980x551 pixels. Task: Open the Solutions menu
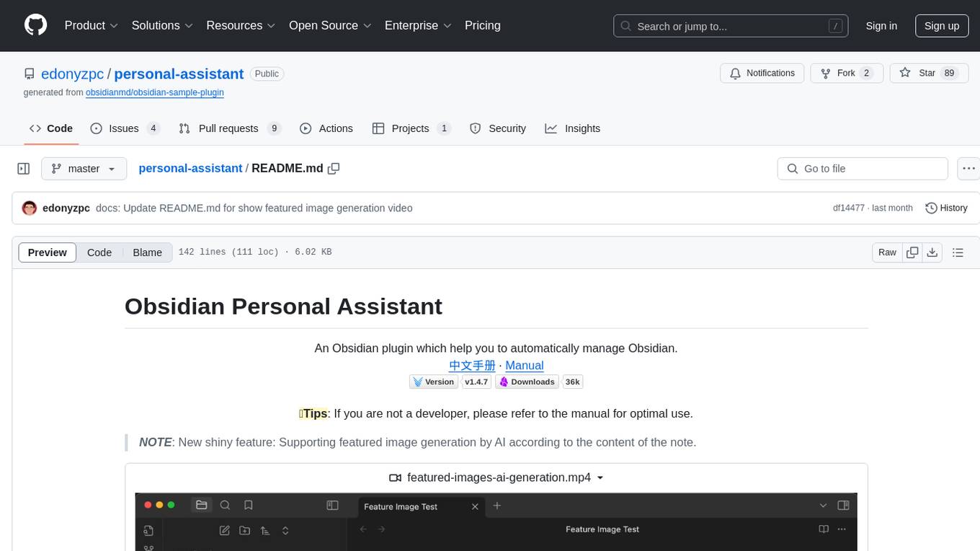pyautogui.click(x=162, y=25)
